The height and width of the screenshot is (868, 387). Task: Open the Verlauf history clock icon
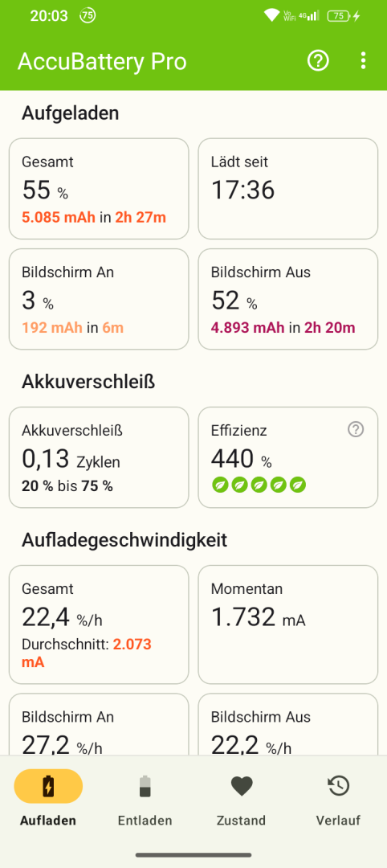[338, 786]
